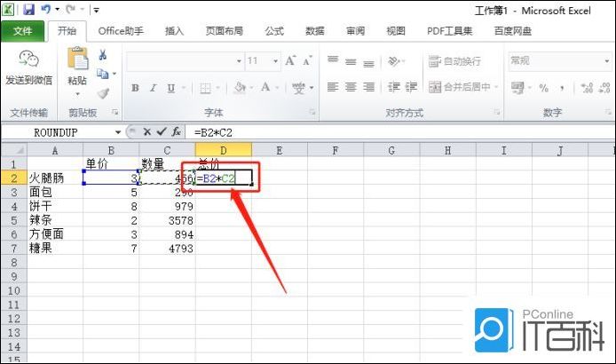Click the text Orientation icon
The height and width of the screenshot is (364, 616).
click(x=393, y=61)
